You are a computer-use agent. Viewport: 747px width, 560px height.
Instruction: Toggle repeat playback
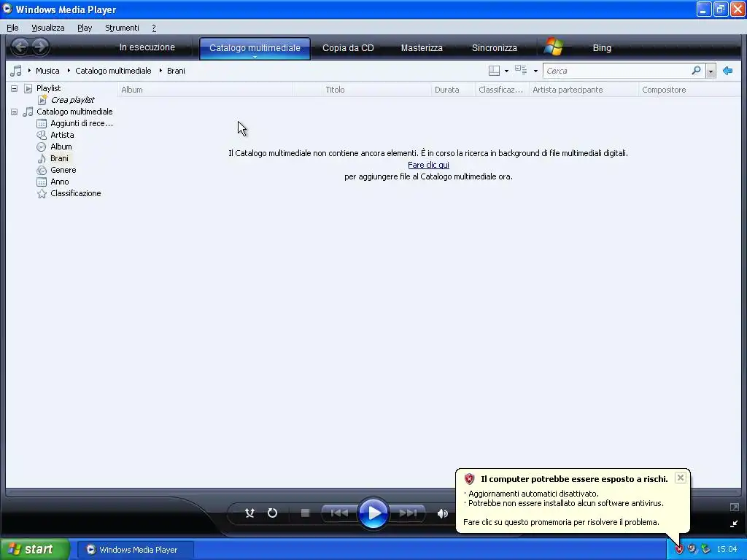coord(272,513)
